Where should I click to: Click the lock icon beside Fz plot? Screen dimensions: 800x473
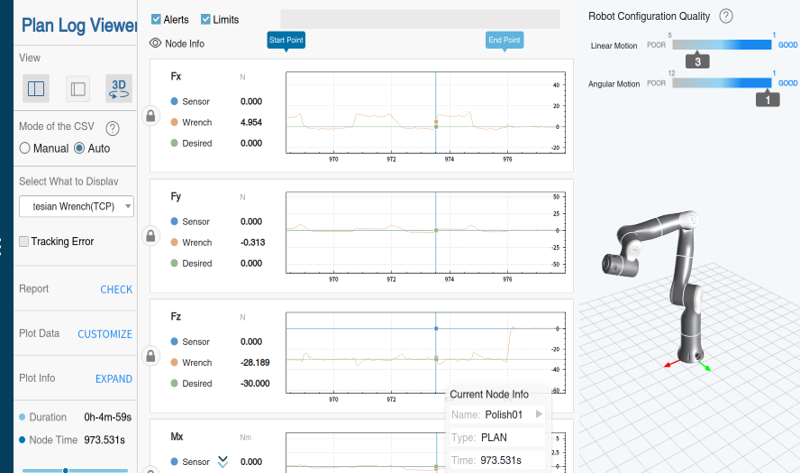[151, 355]
